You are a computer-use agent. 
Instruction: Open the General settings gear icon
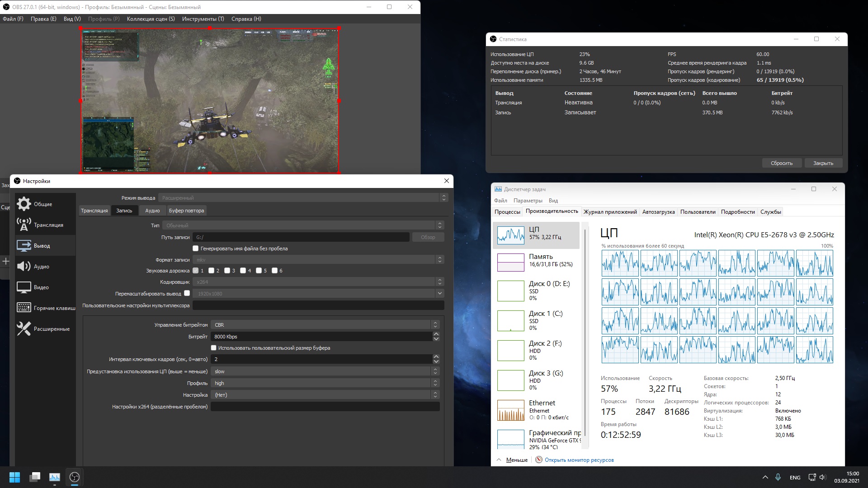24,204
